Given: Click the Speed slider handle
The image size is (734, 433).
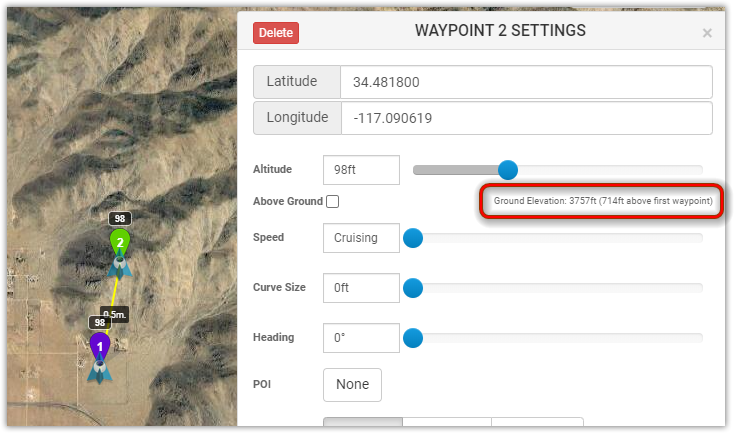Looking at the screenshot, I should [413, 238].
